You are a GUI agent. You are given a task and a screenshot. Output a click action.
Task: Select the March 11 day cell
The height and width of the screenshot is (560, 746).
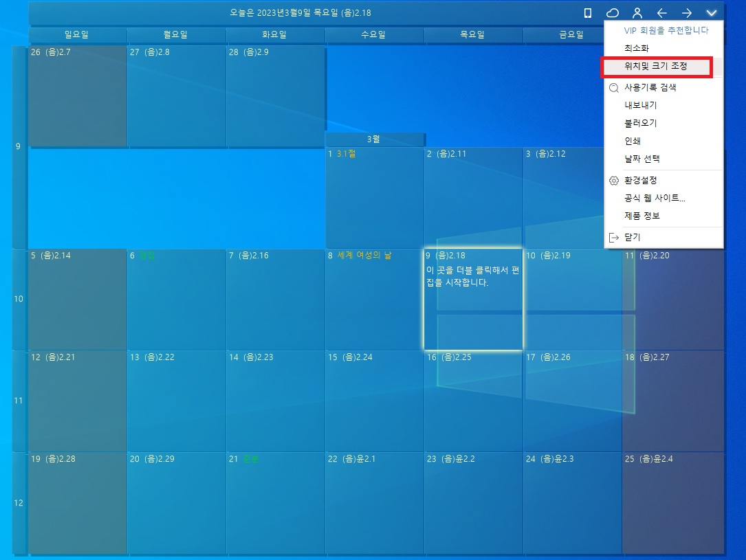point(673,300)
